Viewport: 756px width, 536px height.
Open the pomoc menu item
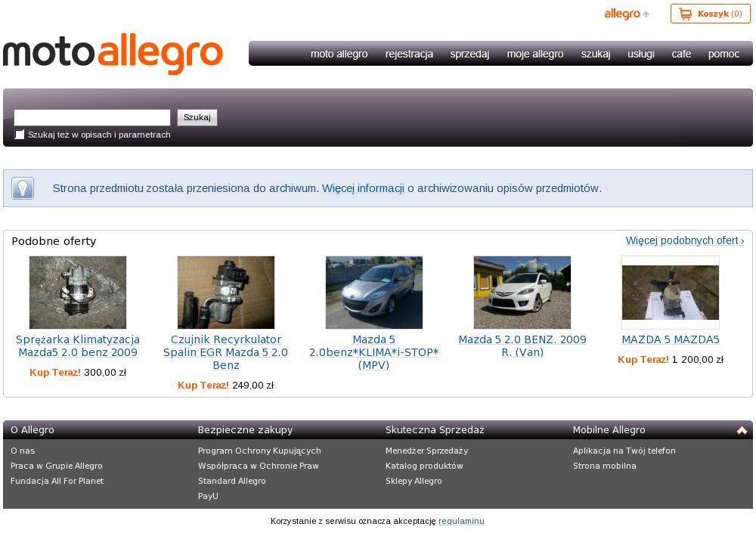723,54
